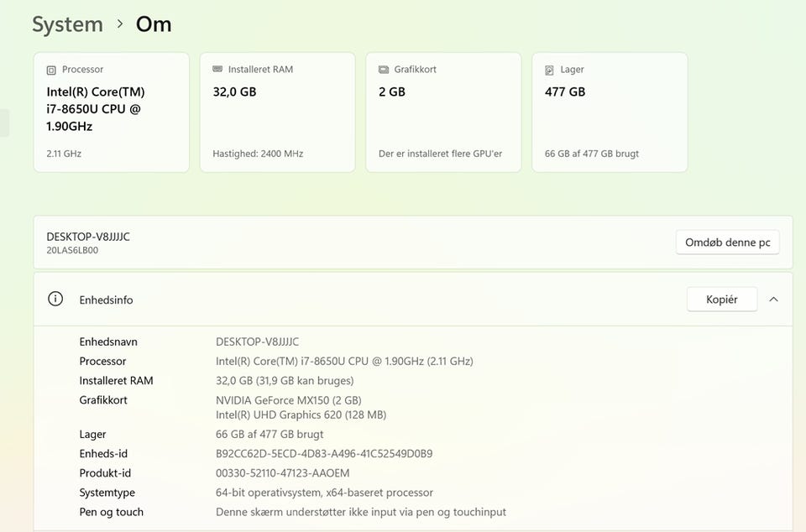Image resolution: width=806 pixels, height=532 pixels.
Task: Open the Grafikkort card showing 2 GB
Action: click(x=443, y=112)
